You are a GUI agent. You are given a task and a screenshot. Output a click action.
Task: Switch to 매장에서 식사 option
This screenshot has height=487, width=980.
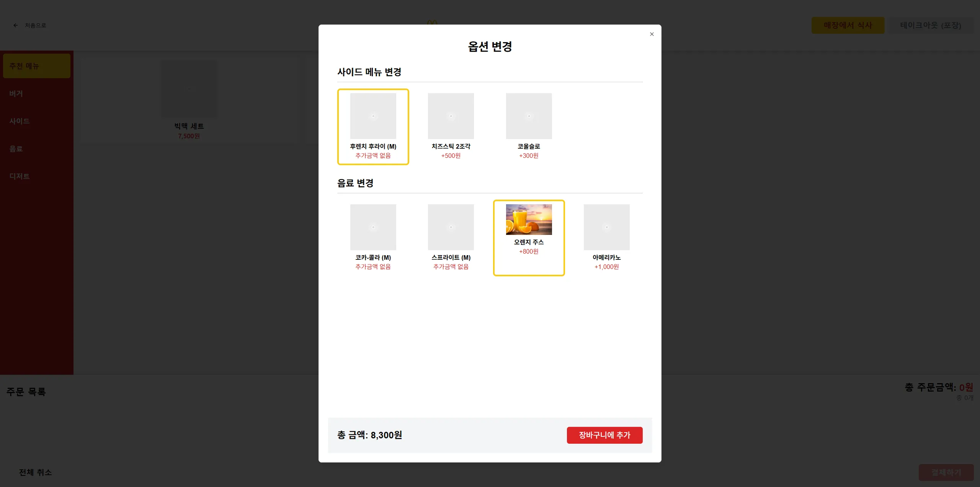[848, 25]
